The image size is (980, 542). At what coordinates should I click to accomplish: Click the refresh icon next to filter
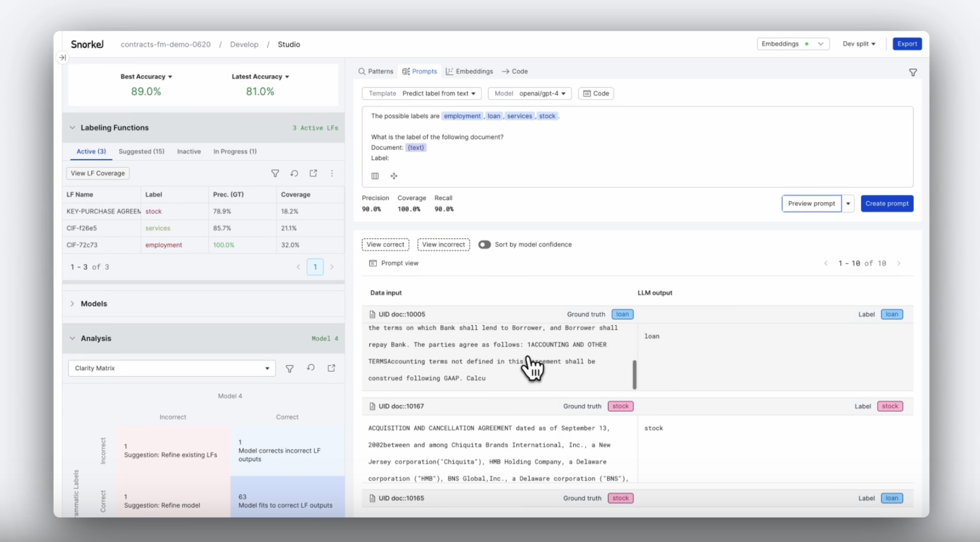coord(294,173)
